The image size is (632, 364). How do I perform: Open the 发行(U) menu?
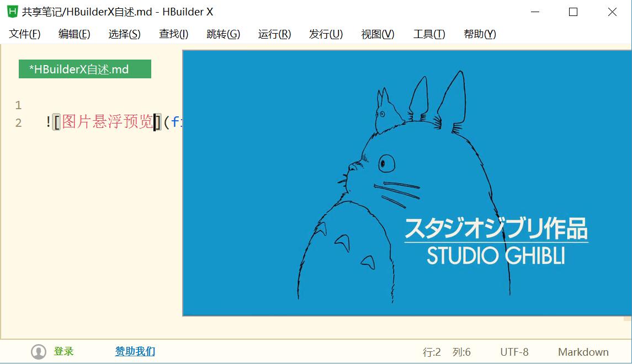[326, 34]
